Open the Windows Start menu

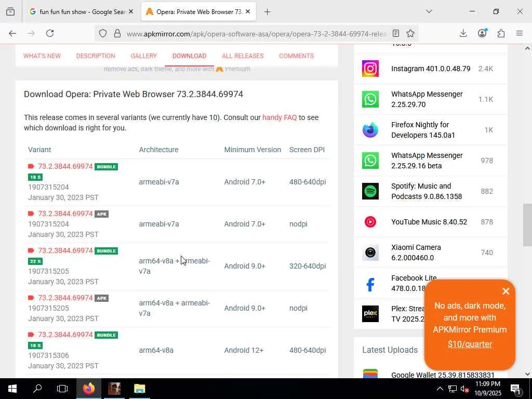[x=12, y=389]
